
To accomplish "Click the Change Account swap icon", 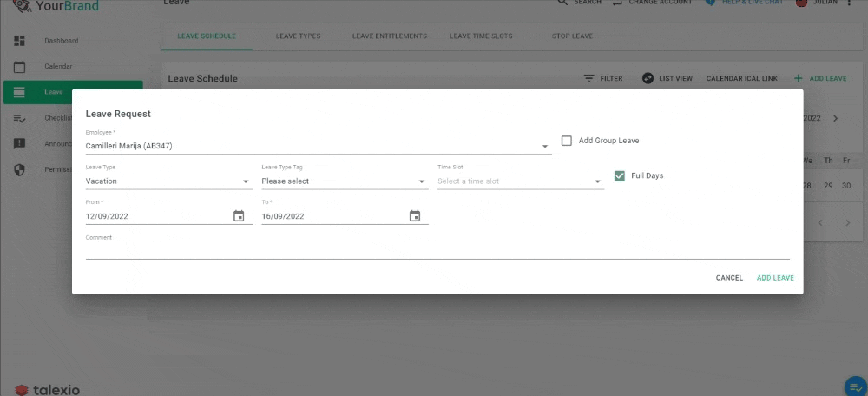I will (x=617, y=3).
